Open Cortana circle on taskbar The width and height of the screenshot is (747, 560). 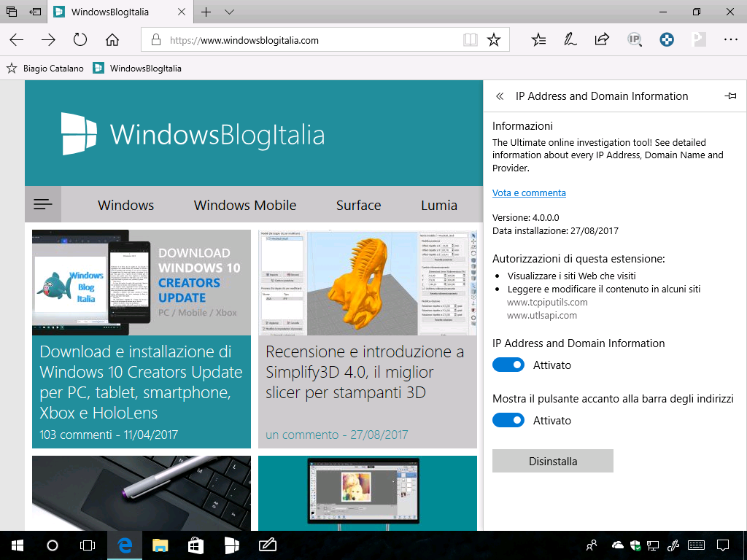click(x=53, y=545)
